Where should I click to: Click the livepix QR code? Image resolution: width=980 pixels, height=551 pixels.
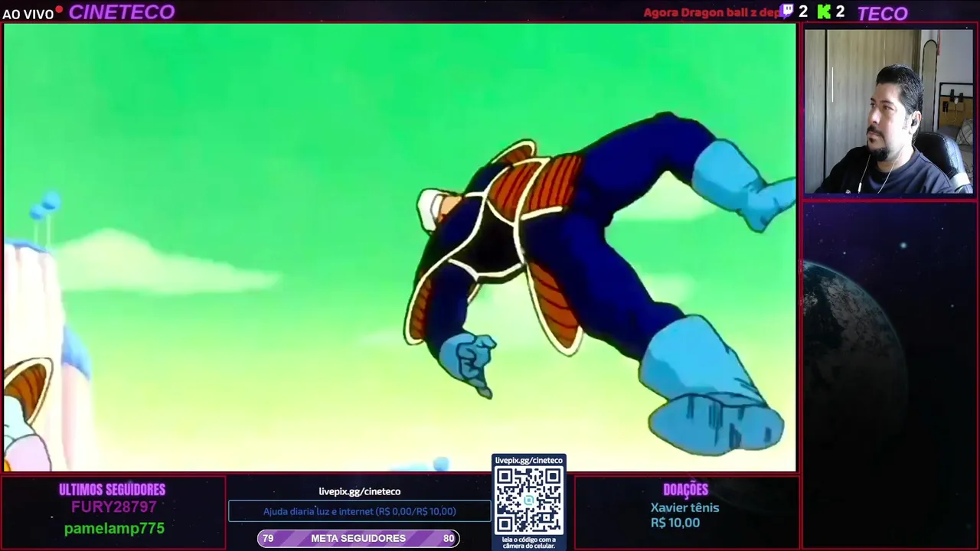[x=528, y=500]
